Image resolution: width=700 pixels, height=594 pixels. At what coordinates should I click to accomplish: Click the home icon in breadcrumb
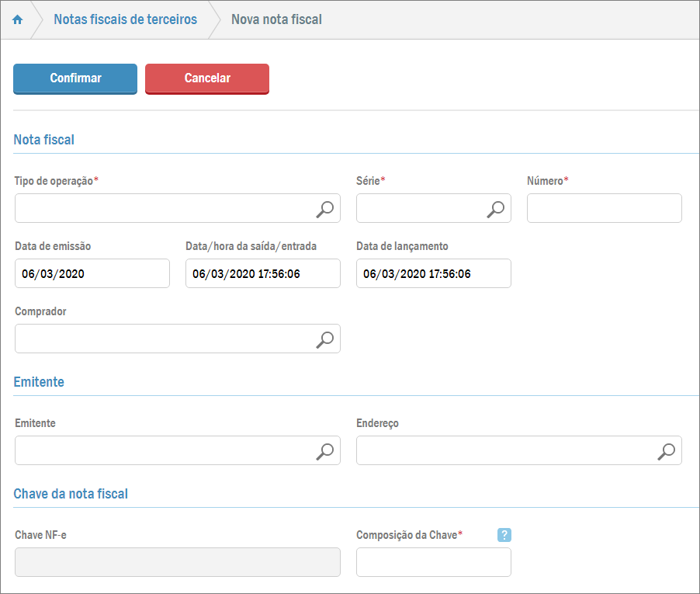(x=18, y=19)
